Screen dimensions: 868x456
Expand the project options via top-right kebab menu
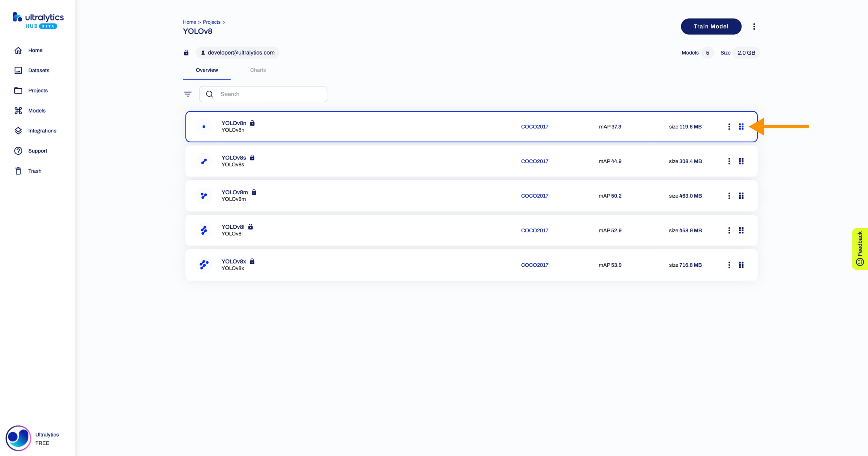[x=754, y=26]
